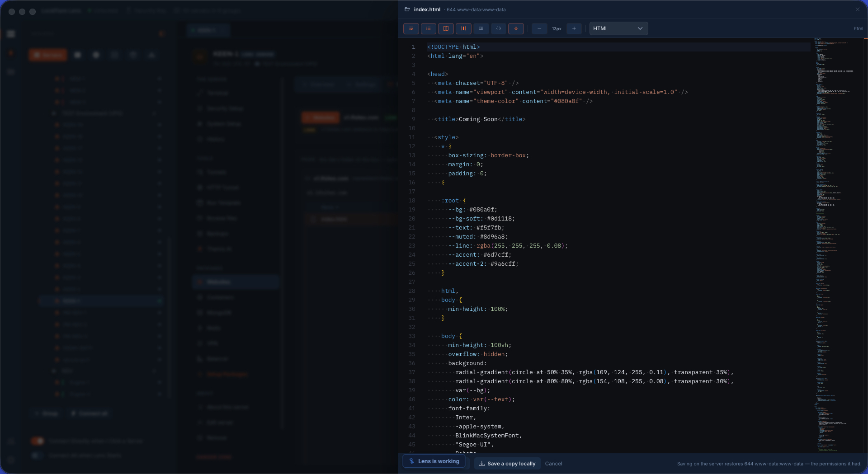Toggle line numbers button in toolbar

pyautogui.click(x=429, y=28)
